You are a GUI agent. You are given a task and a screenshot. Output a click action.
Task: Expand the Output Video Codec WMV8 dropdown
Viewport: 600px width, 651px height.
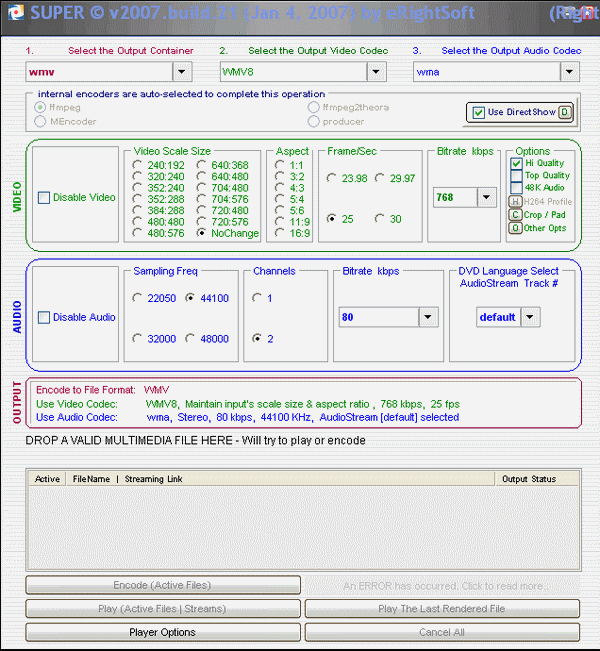click(x=376, y=71)
